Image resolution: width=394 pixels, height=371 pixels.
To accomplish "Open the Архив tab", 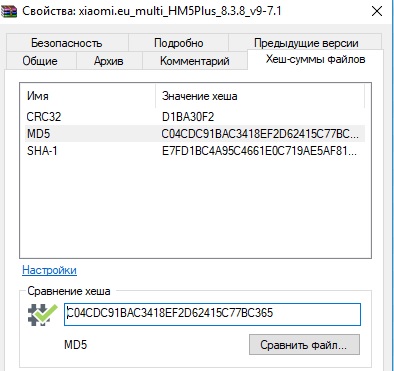I will pyautogui.click(x=109, y=61).
